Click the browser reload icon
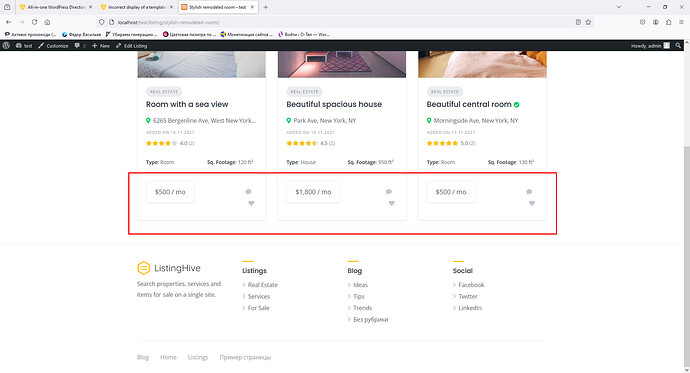This screenshot has width=690, height=373. coord(34,22)
